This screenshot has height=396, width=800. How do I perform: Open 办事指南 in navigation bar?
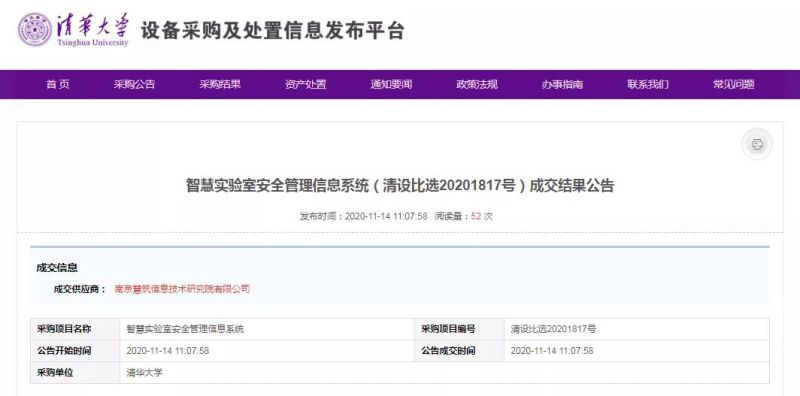[x=562, y=85]
